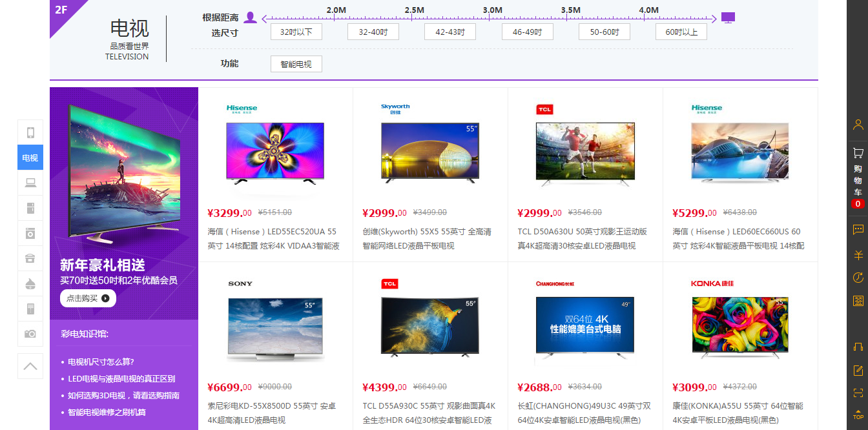Click the ¥5299.00 Hisense price
The image size is (868, 430).
click(x=694, y=212)
